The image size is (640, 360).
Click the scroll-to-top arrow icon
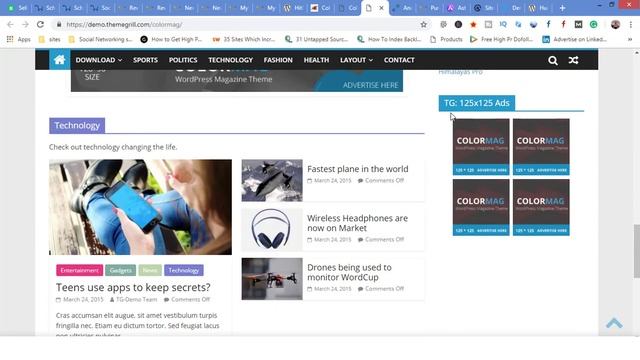pyautogui.click(x=614, y=323)
